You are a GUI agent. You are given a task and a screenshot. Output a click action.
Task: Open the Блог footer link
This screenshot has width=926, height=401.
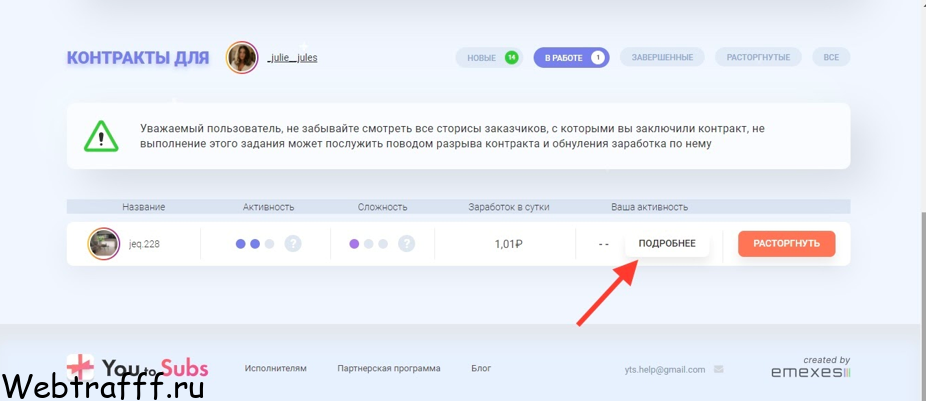[481, 369]
